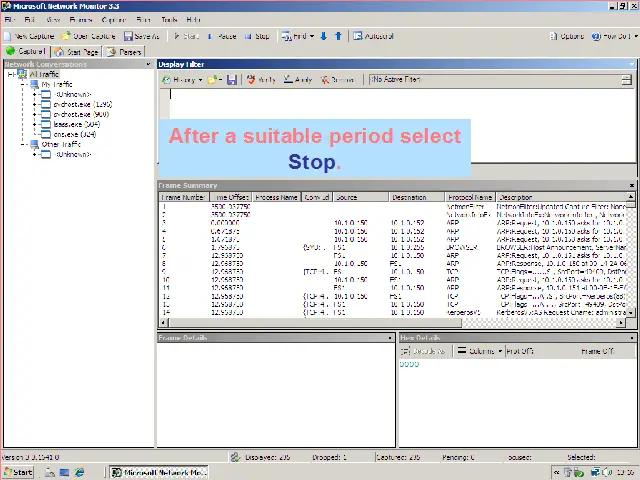This screenshot has width=640, height=480.
Task: Toggle Autoscroll in the toolbar
Action: (x=373, y=36)
